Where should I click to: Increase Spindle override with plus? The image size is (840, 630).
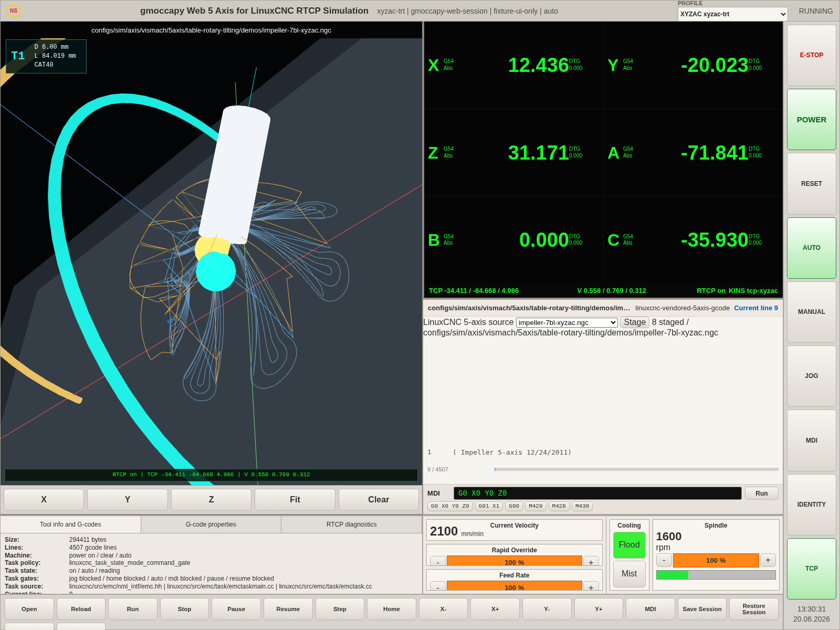pos(768,560)
